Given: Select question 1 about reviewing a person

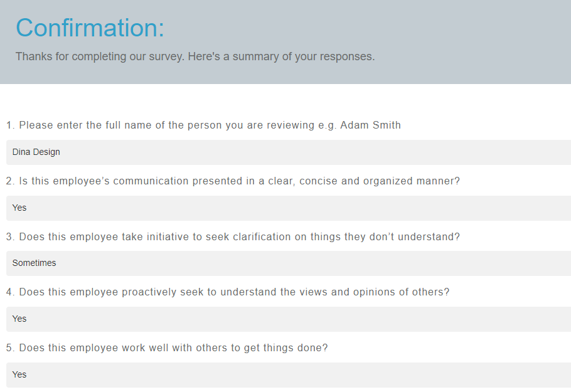Looking at the screenshot, I should point(203,125).
